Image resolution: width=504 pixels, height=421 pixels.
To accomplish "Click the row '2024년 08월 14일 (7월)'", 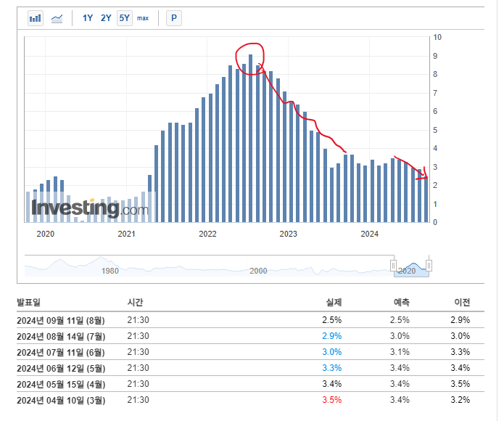I will click(x=250, y=336).
